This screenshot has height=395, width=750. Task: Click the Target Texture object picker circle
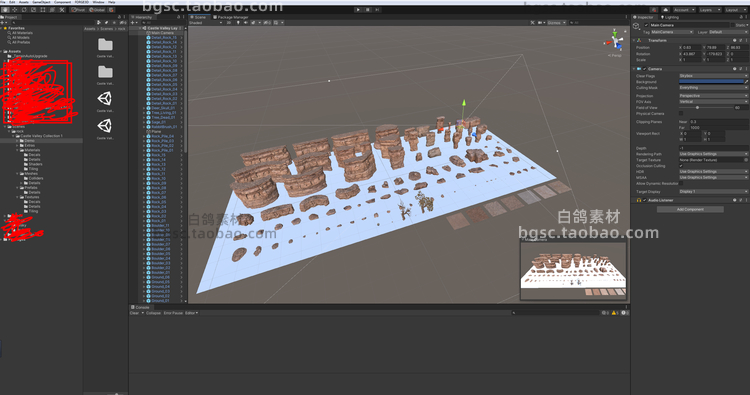click(746, 160)
